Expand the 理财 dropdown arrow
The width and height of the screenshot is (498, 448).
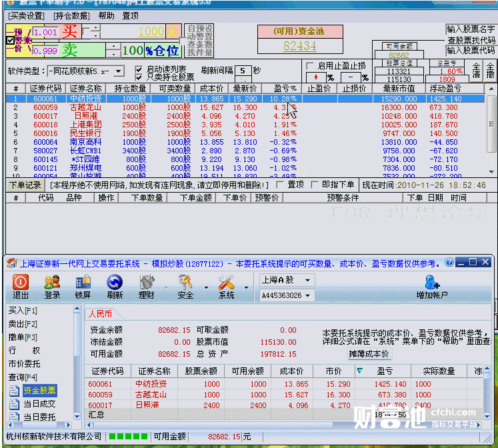[166, 287]
